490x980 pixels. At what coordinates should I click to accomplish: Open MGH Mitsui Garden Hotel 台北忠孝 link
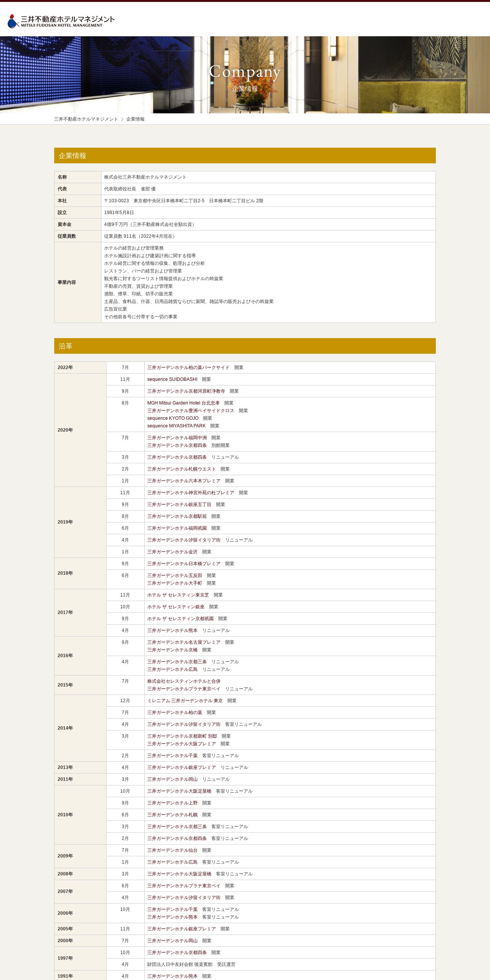click(183, 403)
